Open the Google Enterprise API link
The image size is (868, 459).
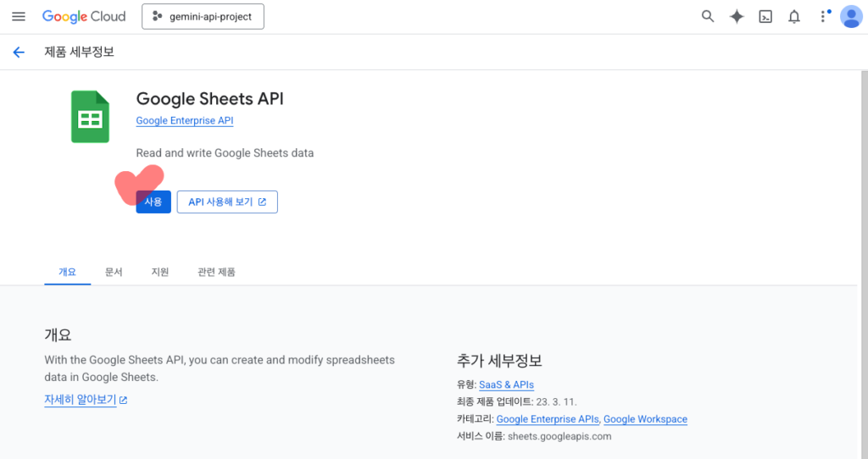pyautogui.click(x=185, y=121)
